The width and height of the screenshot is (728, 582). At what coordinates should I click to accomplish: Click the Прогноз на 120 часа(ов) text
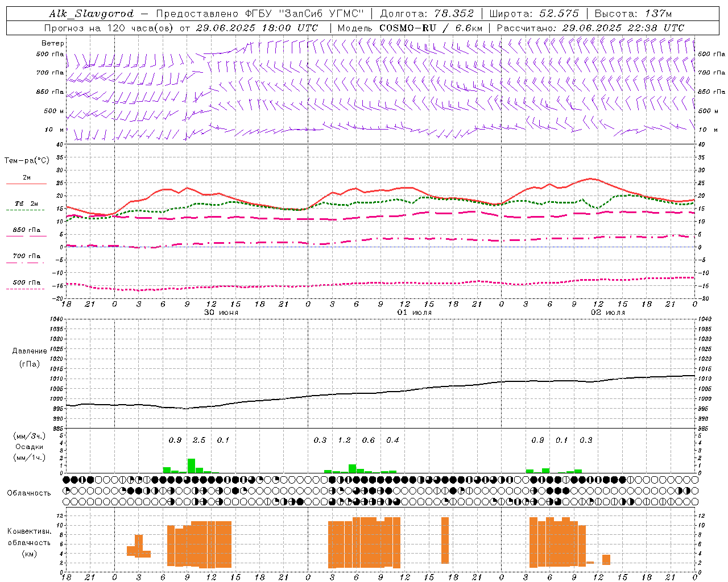click(109, 28)
